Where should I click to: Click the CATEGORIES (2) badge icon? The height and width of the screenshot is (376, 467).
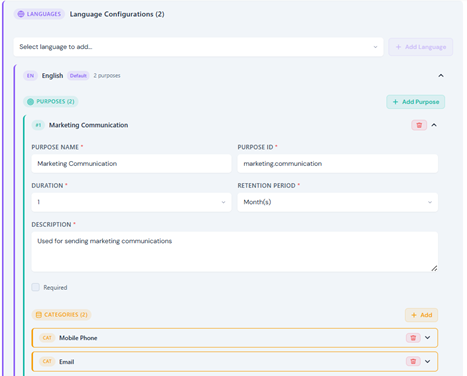pyautogui.click(x=39, y=315)
